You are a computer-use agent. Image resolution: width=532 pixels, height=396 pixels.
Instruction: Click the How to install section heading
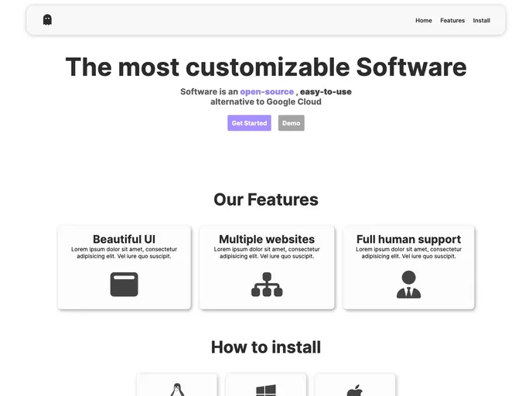tap(266, 347)
